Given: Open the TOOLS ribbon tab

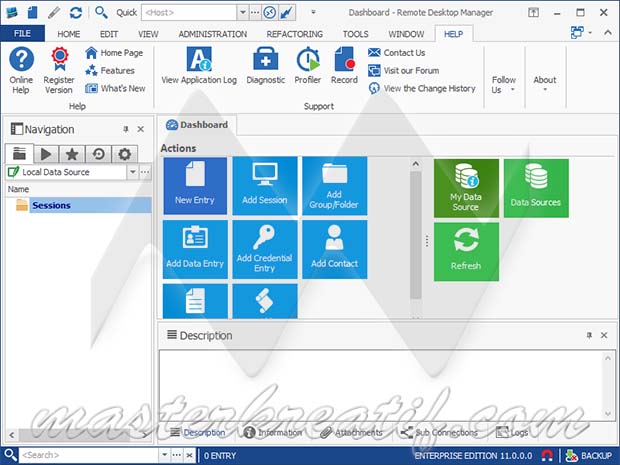Looking at the screenshot, I should click(355, 34).
